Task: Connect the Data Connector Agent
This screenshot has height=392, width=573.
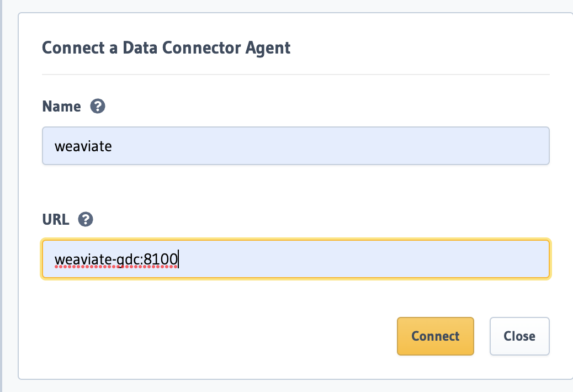Action: pos(435,336)
